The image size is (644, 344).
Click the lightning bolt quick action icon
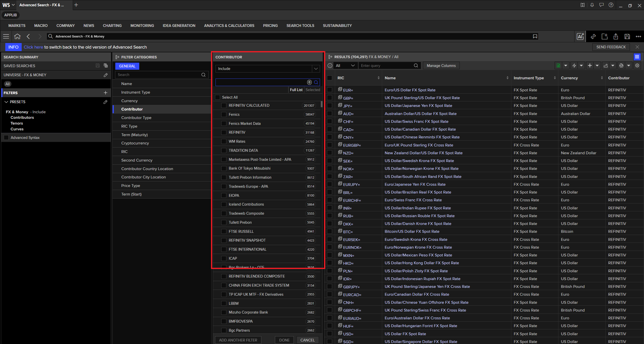click(x=574, y=66)
